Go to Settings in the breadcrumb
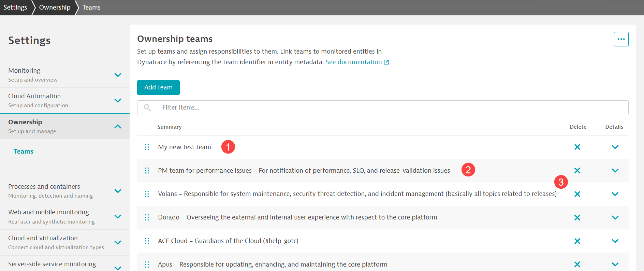 pos(15,8)
